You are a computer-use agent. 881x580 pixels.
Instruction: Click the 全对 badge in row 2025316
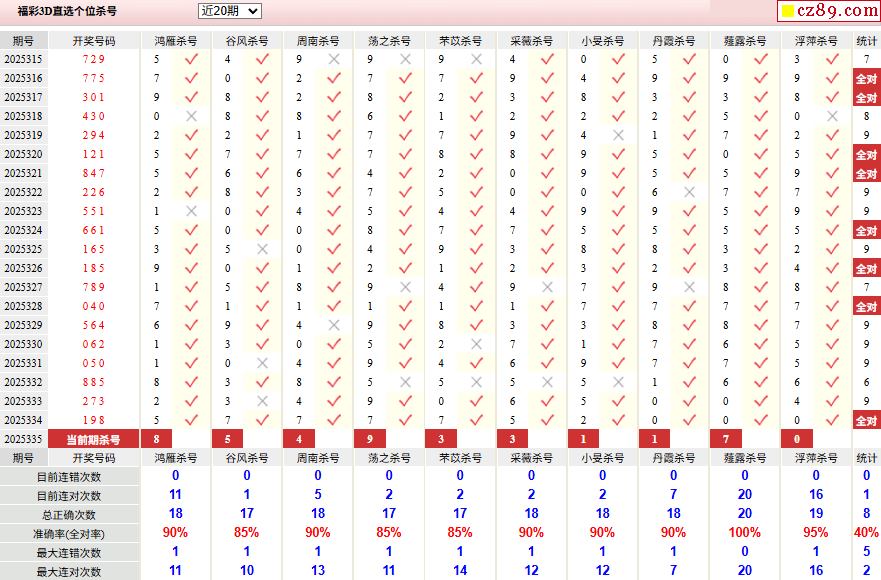coord(866,79)
